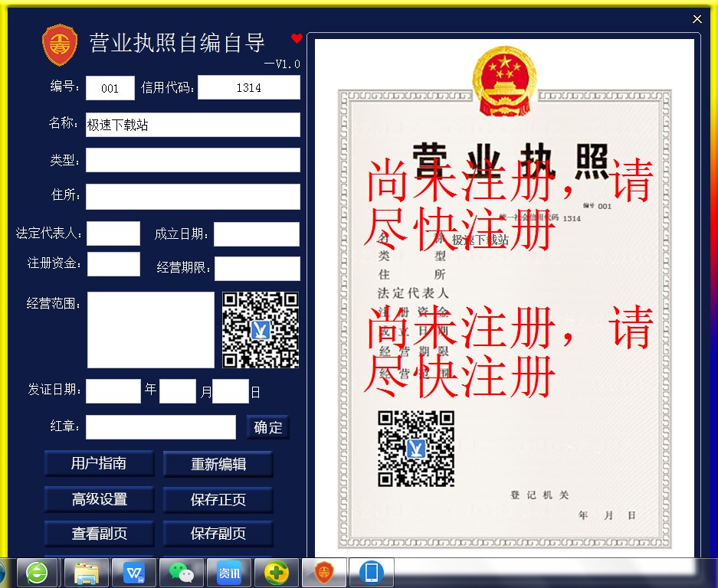Click 查看副页 to view duplicate page
The image size is (718, 588).
tap(99, 534)
